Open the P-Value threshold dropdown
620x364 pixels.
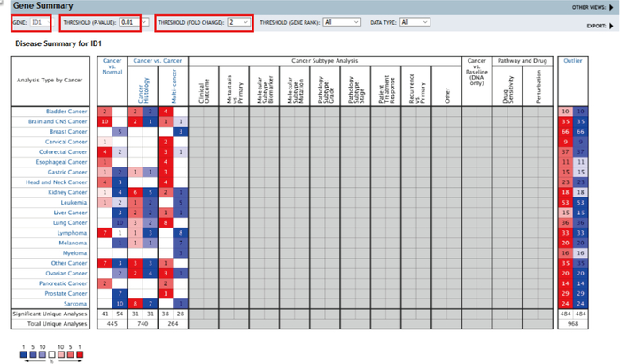pyautogui.click(x=134, y=22)
